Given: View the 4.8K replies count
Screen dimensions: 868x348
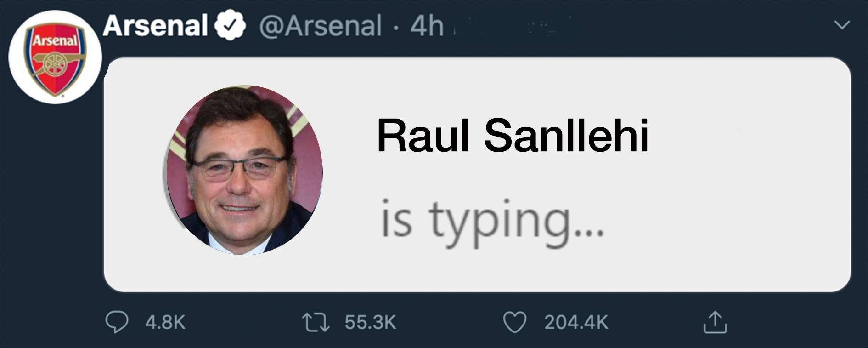Looking at the screenshot, I should (x=165, y=322).
